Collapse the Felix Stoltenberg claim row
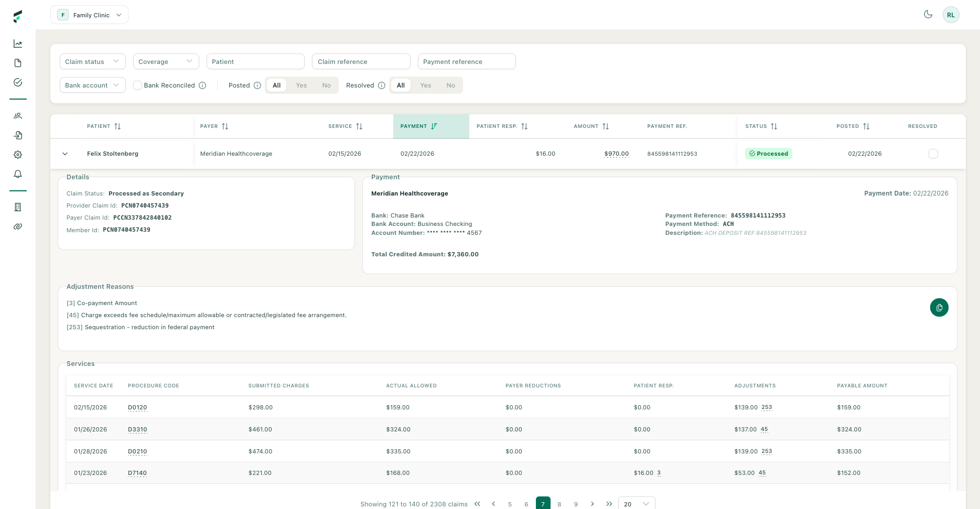Viewport: 980px width, 509px height. tap(65, 154)
